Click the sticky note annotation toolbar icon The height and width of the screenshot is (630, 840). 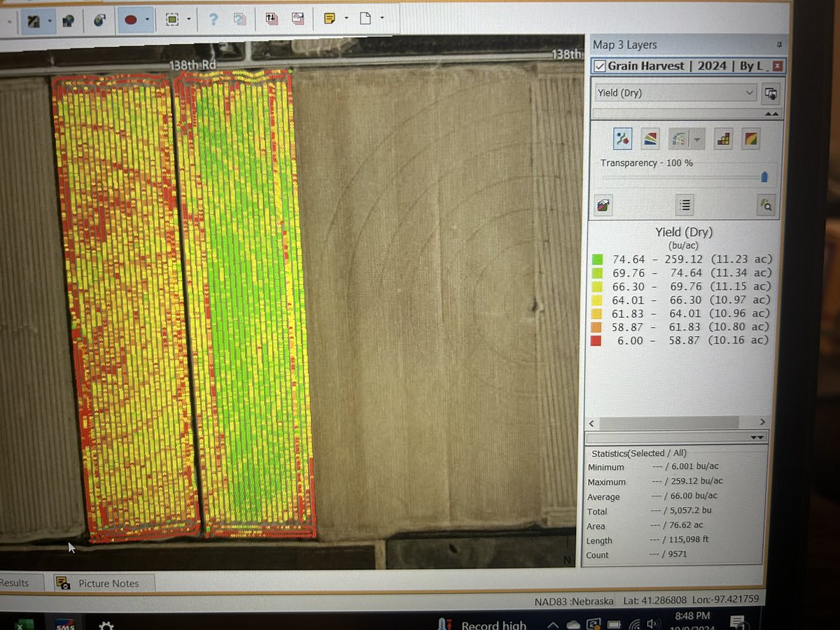point(328,19)
